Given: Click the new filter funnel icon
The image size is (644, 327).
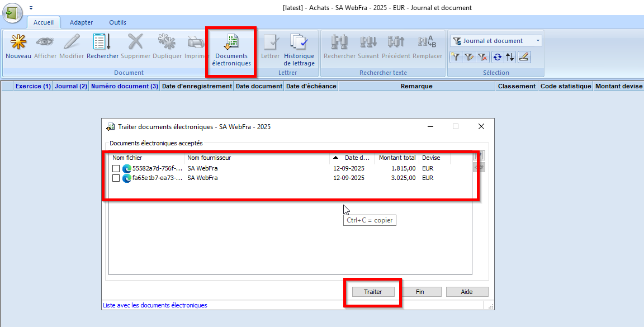Looking at the screenshot, I should click(456, 56).
